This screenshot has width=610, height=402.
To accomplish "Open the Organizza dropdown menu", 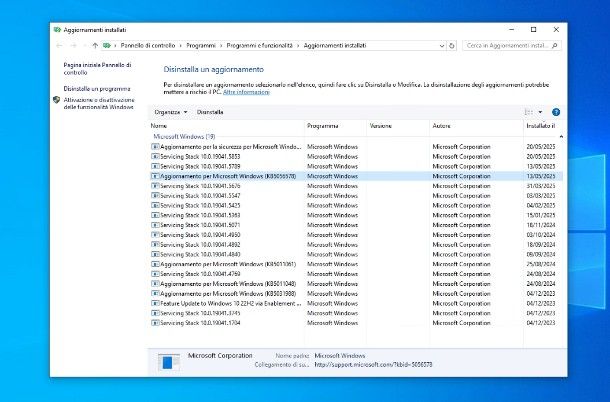I will [171, 112].
